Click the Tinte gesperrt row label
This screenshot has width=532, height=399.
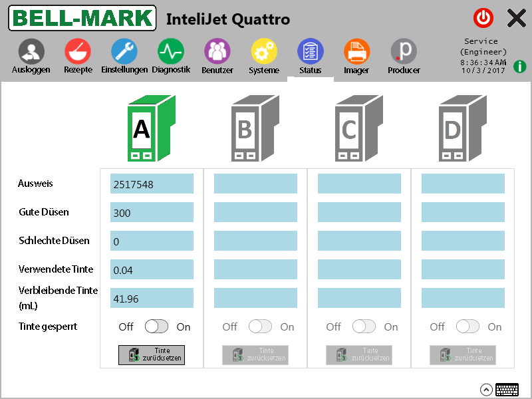[48, 327]
